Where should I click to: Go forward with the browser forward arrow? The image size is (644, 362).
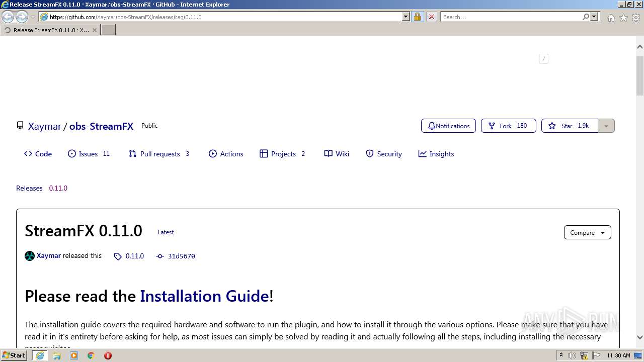pyautogui.click(x=22, y=17)
